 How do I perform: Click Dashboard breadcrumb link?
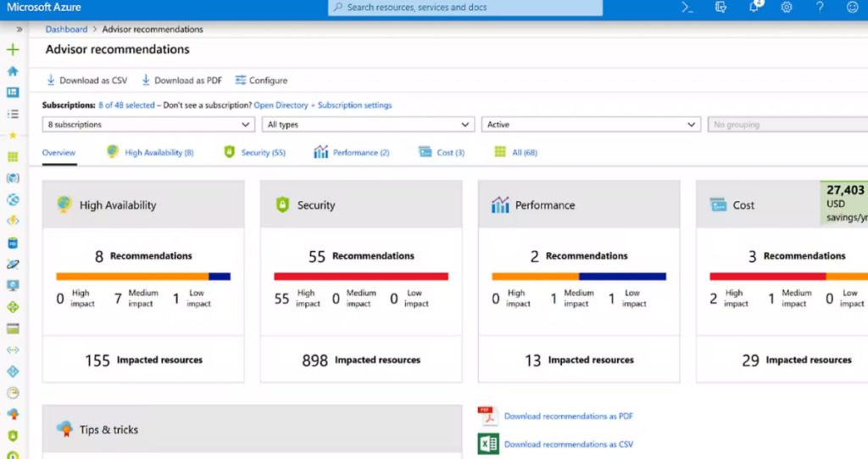tap(66, 30)
